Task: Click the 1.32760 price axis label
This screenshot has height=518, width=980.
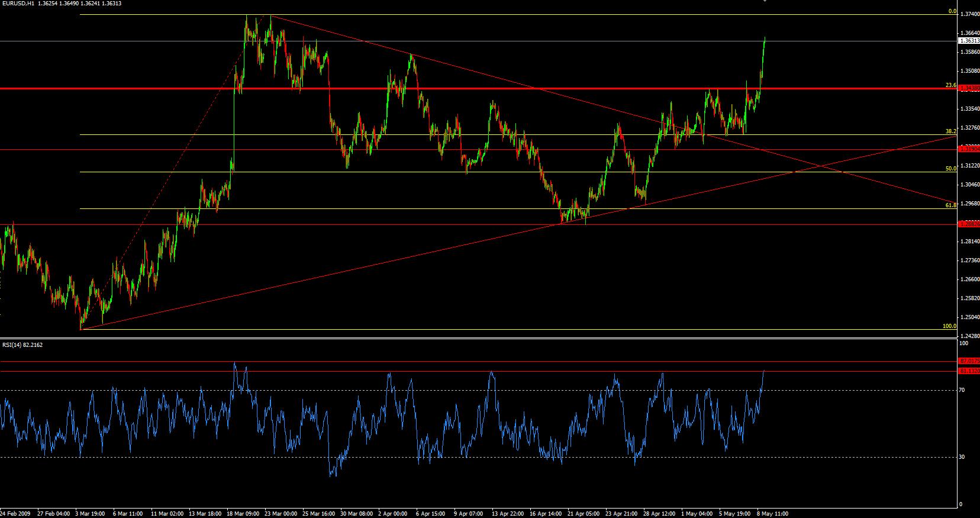Action: (969, 128)
